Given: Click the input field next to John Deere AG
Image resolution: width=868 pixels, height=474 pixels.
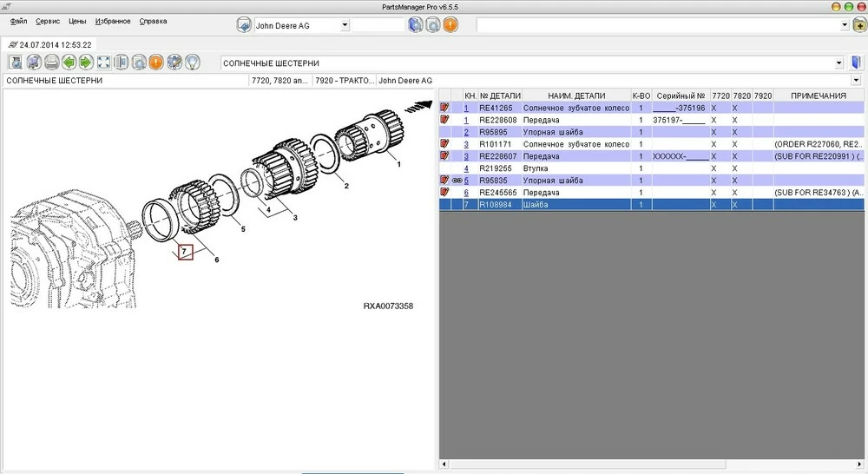Looking at the screenshot, I should pos(377,25).
